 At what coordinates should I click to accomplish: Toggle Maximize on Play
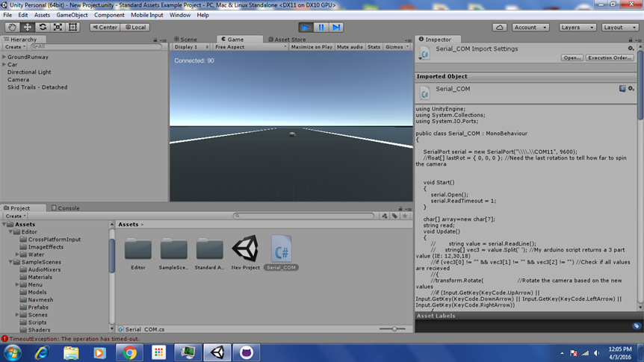click(312, 47)
